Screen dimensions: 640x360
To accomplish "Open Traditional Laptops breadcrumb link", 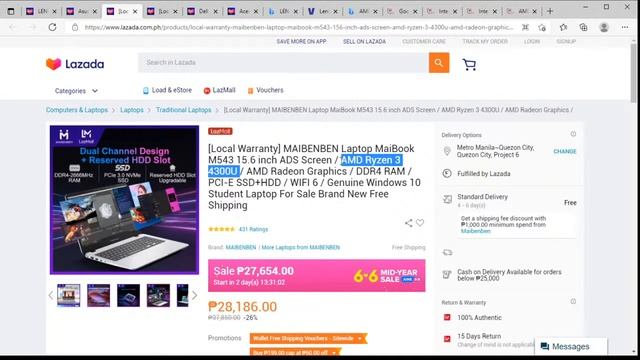I will point(184,110).
